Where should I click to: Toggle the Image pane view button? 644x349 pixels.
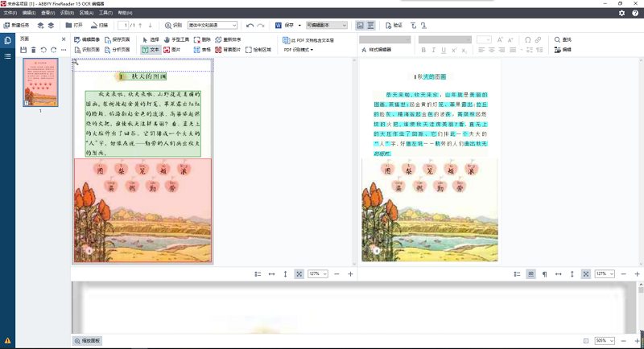tap(360, 26)
